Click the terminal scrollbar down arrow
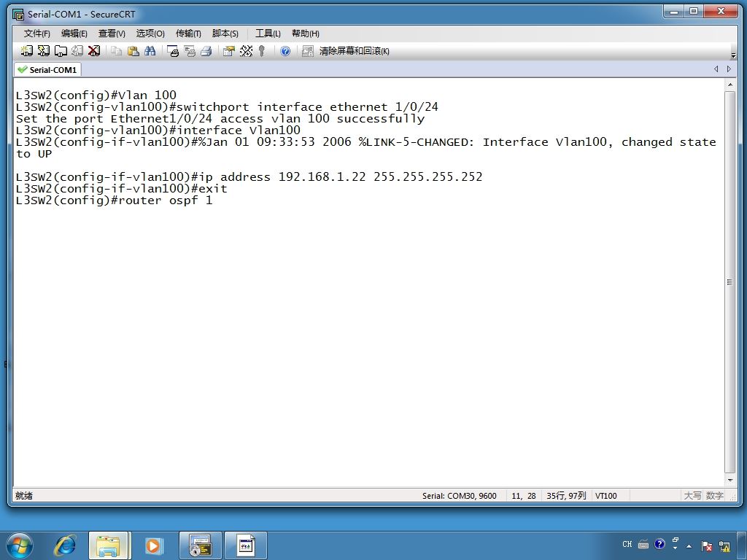 coord(729,480)
